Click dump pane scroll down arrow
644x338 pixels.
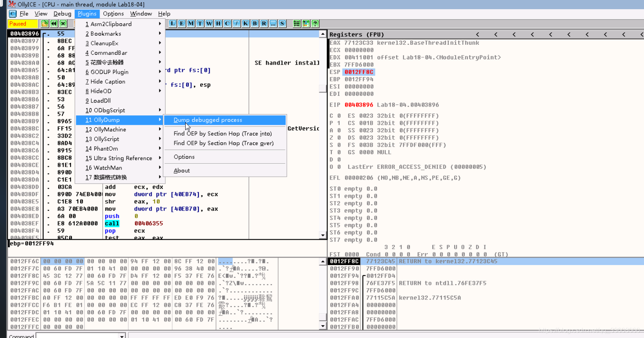(x=323, y=326)
